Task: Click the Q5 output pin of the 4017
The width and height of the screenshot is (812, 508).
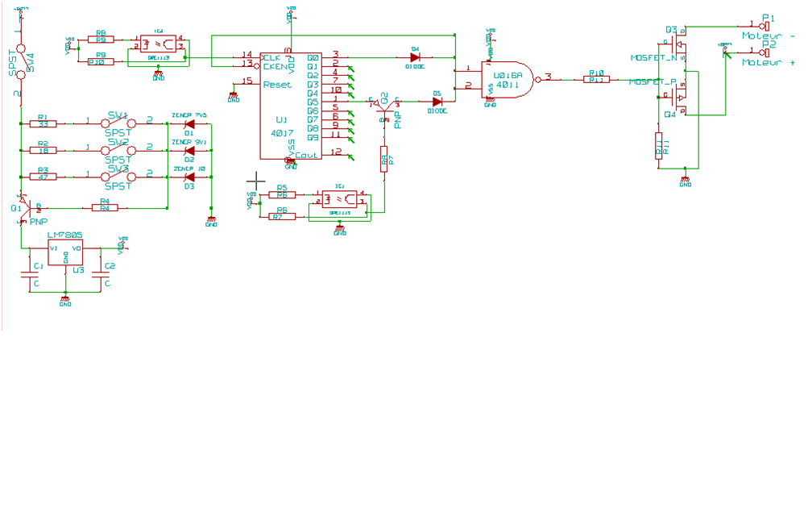Action: [335, 102]
